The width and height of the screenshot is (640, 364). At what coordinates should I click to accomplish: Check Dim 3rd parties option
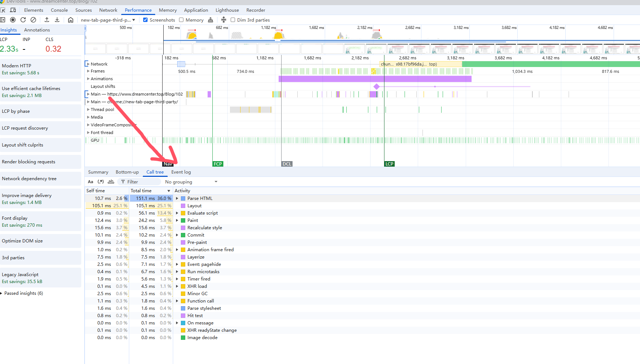233,20
